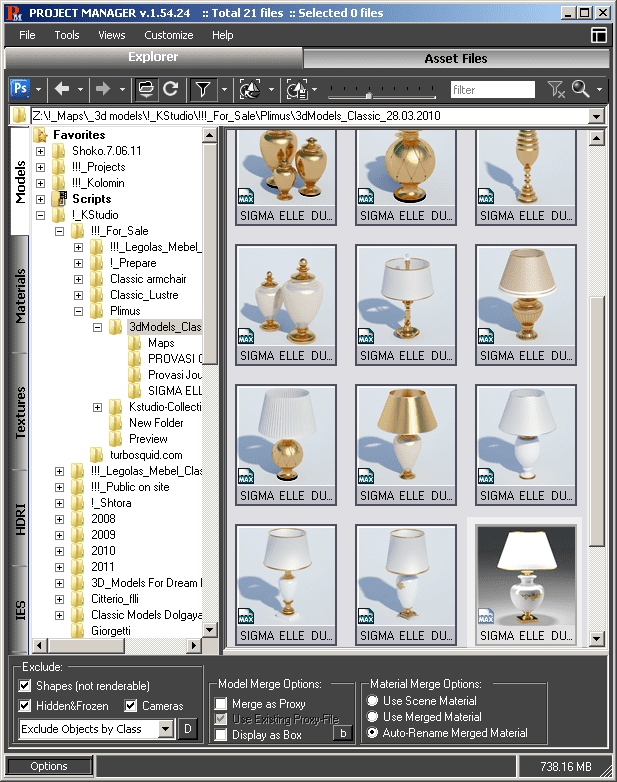
Task: Go forward with the right arrow icon
Action: tap(103, 89)
